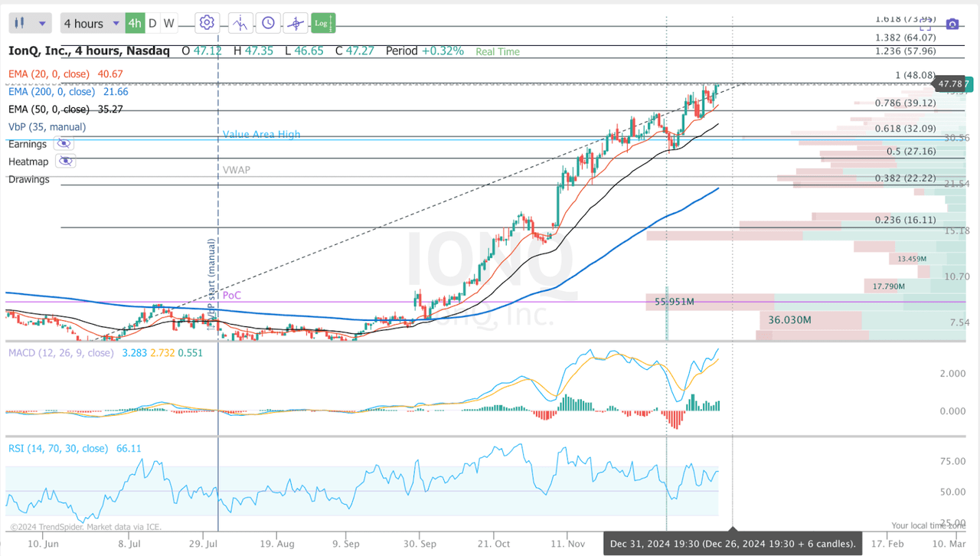Click the crosshair target toolbar icon

(x=296, y=23)
